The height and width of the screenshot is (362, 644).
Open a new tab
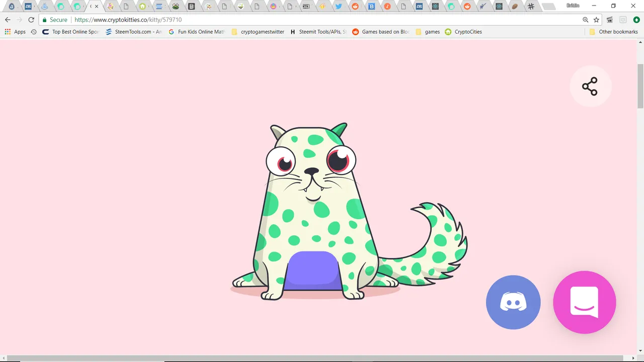pos(549,7)
